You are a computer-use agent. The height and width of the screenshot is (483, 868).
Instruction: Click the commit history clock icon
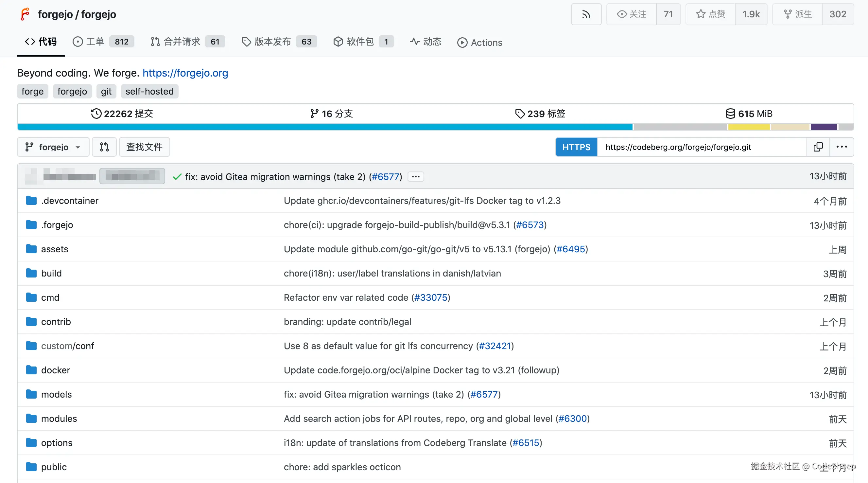click(96, 114)
